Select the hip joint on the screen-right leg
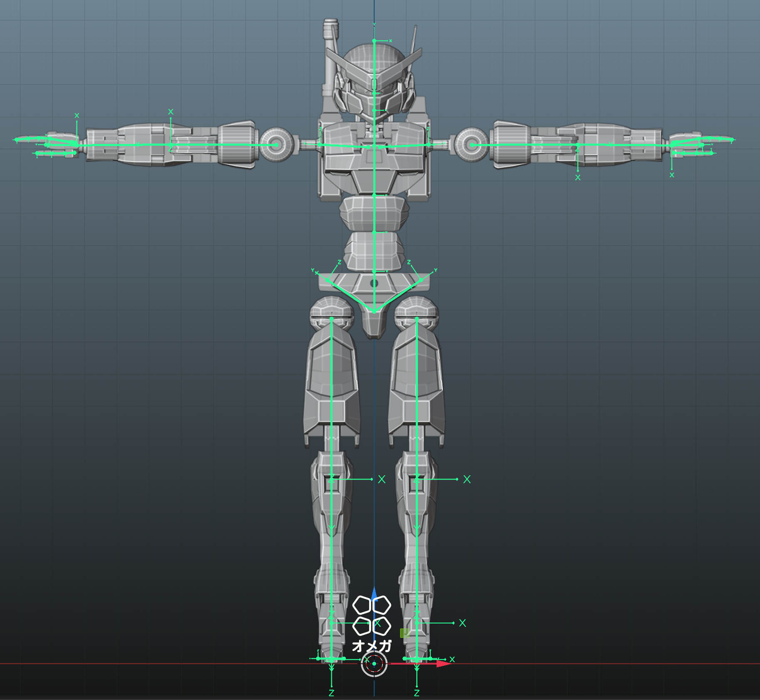Screen dimensions: 760x700 click(417, 318)
